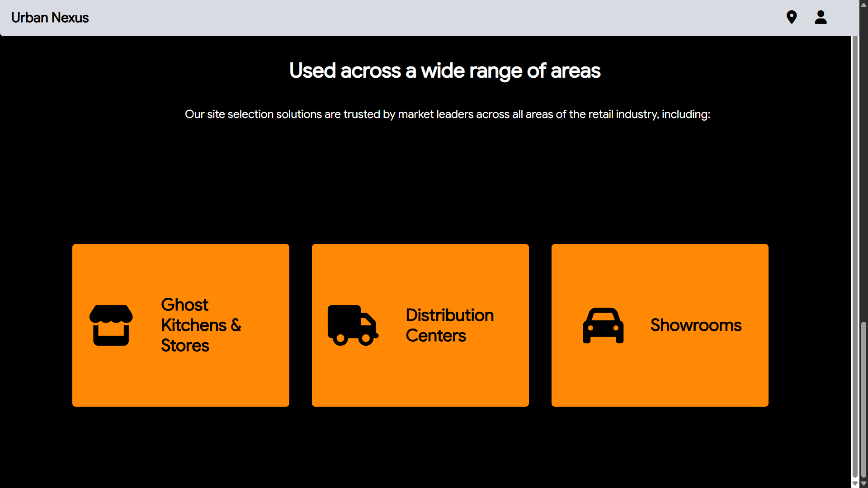
Task: Click the car icon on the Showrooms card
Action: point(603,325)
